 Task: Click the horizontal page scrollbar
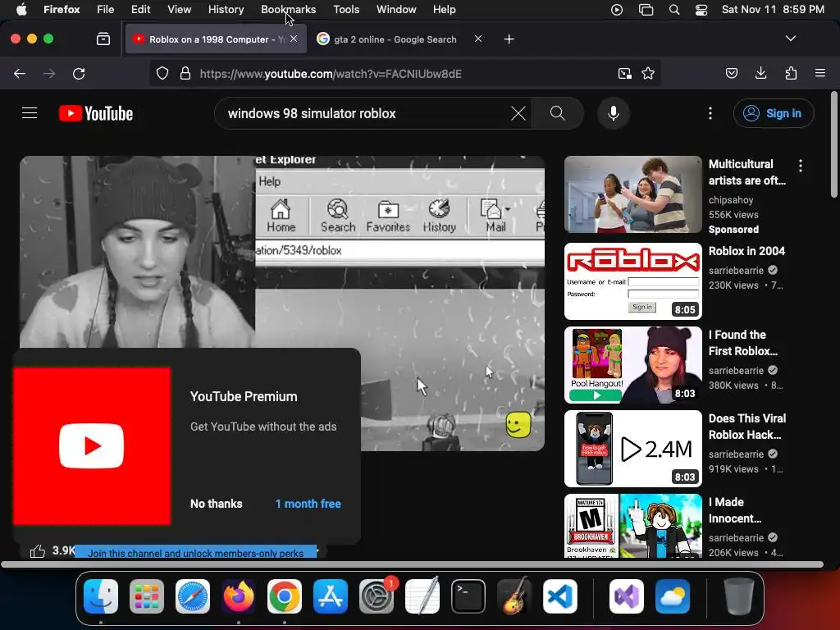[x=412, y=564]
